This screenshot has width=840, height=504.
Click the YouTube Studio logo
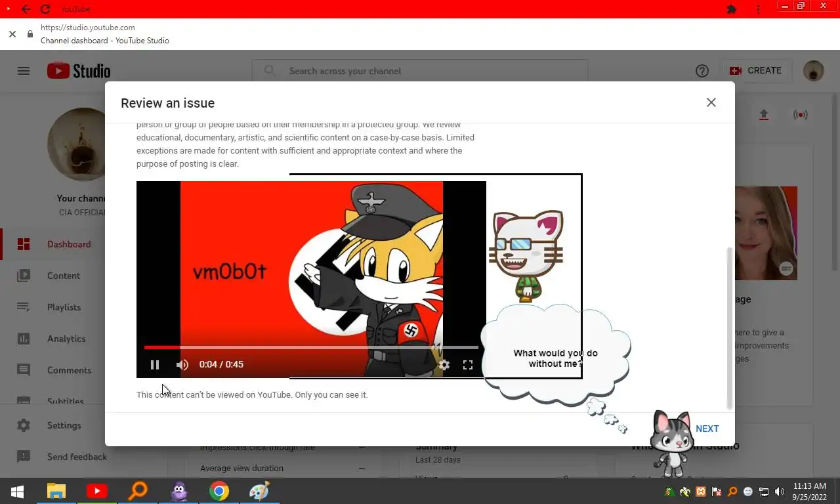coord(79,71)
